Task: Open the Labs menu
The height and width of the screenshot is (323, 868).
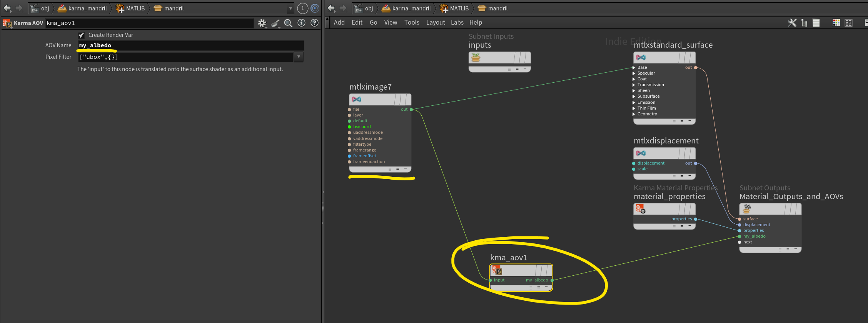Action: pyautogui.click(x=457, y=23)
